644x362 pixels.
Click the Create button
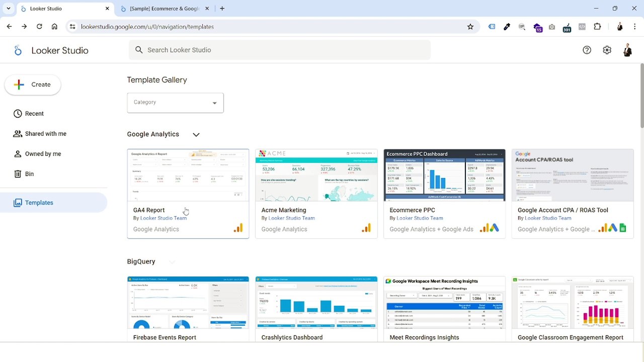point(33,84)
